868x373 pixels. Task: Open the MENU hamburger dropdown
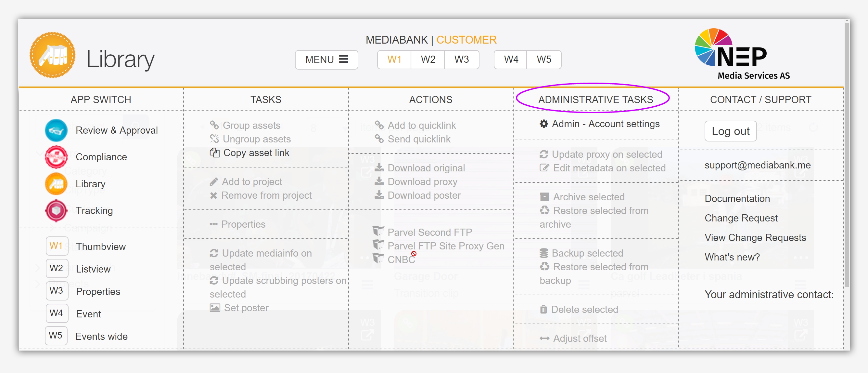pos(326,60)
